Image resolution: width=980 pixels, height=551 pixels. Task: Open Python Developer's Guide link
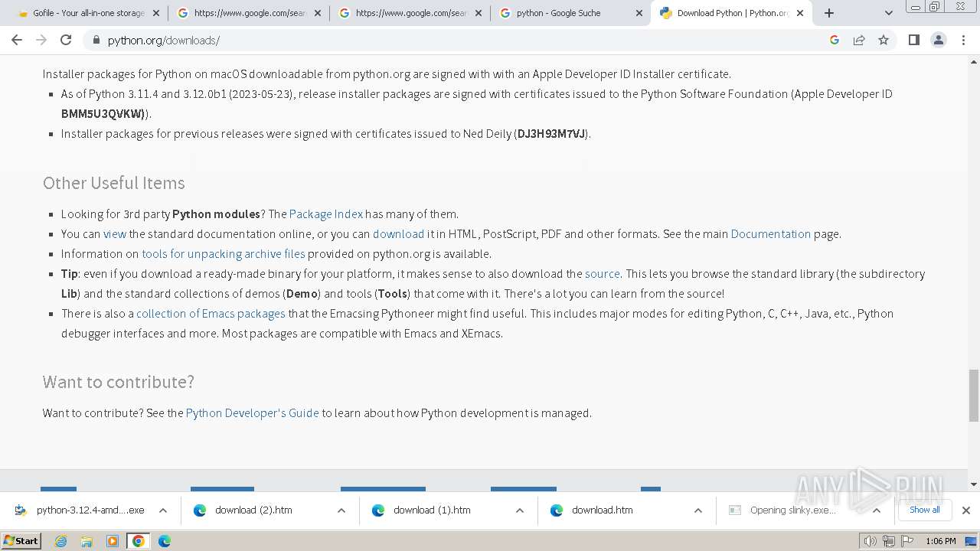(252, 412)
